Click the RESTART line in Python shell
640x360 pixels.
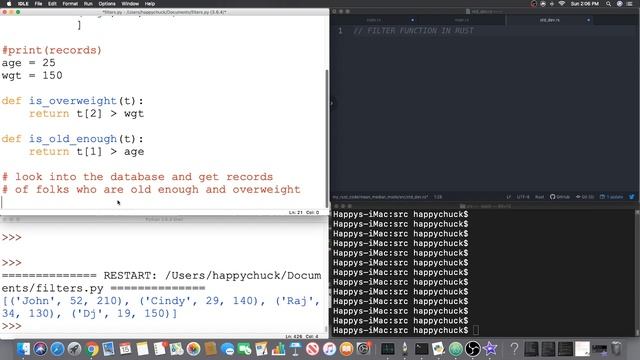pyautogui.click(x=161, y=282)
